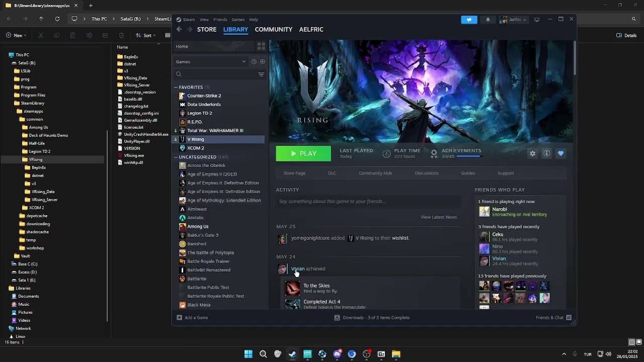The image size is (644, 362).
Task: Open Steam from the Windows taskbar
Action: [292, 354]
